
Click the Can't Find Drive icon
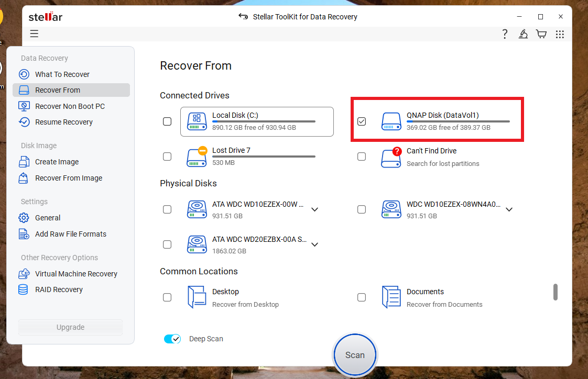tap(391, 157)
